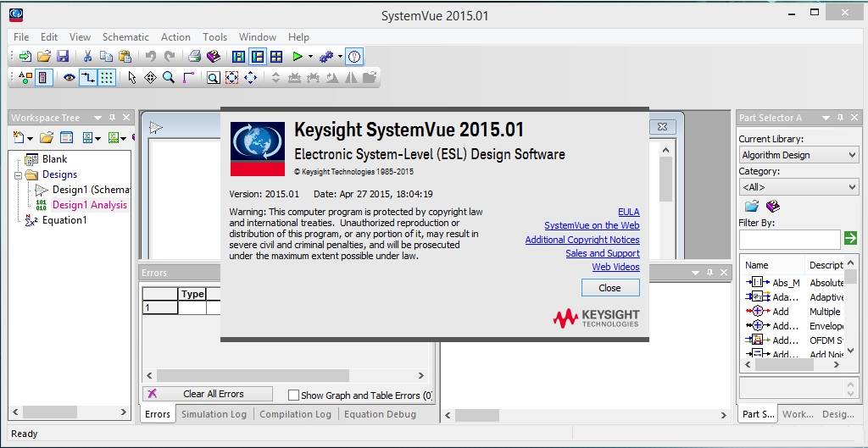Click the New/Import document toolbar icon
The image size is (868, 448).
25,57
